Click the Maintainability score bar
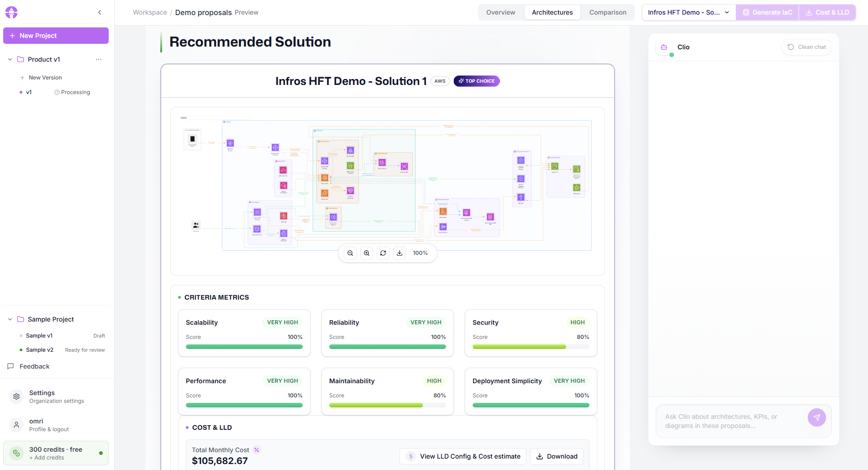The width and height of the screenshot is (868, 470). [388, 405]
